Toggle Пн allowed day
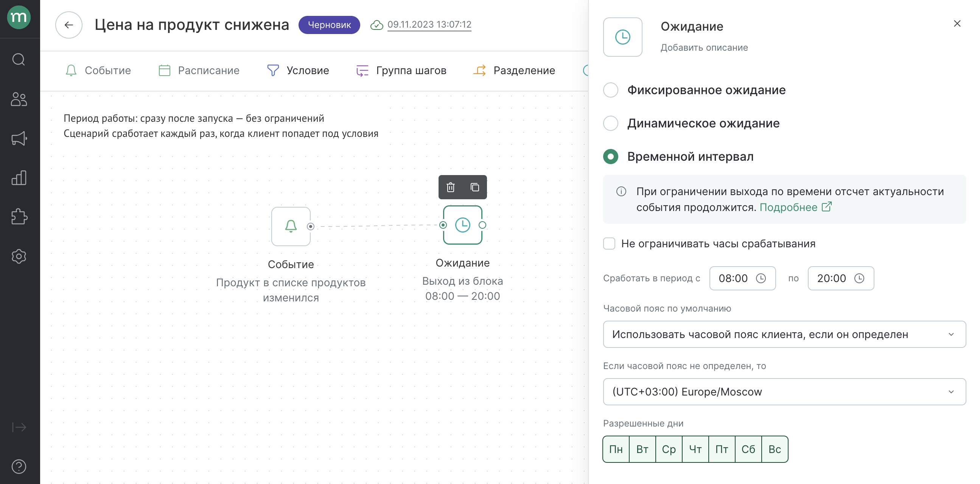This screenshot has width=980, height=484. [x=616, y=449]
